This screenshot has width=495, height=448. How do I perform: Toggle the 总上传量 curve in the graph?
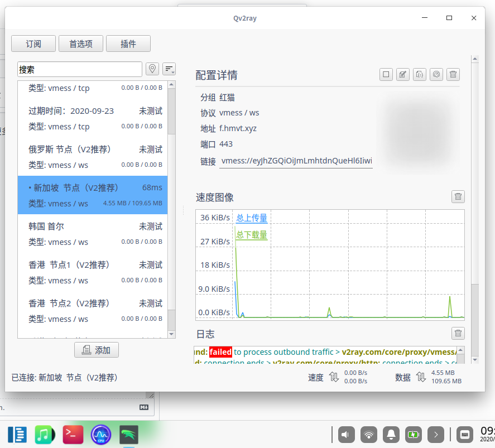point(251,218)
